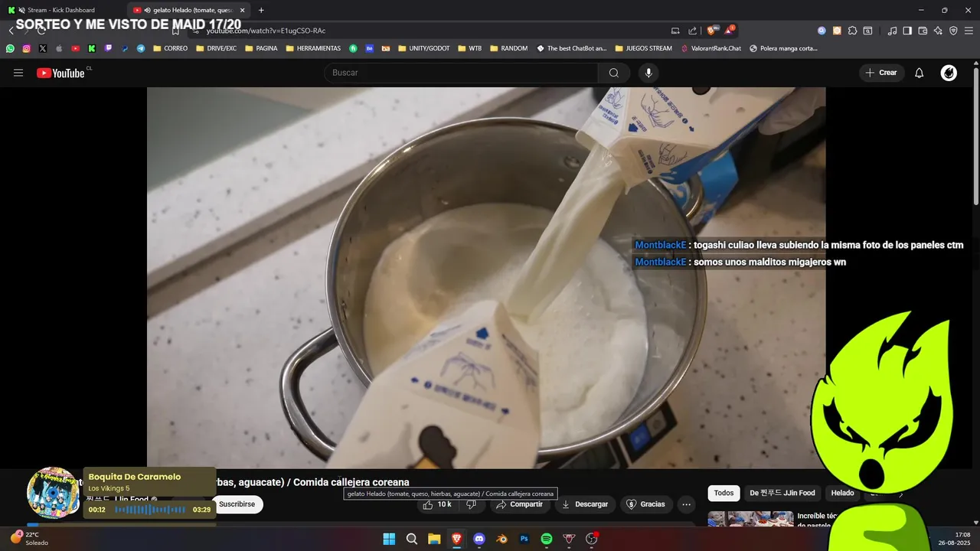Open the WhatsApp bookmark
The height and width of the screenshot is (551, 980).
10,48
